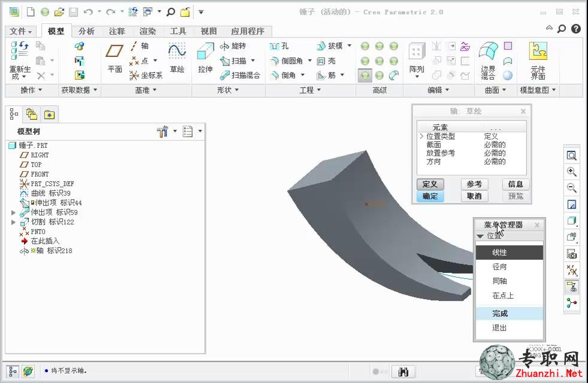Expand the 操作 group dropdown
Screen dimensions: 588x383
point(31,90)
